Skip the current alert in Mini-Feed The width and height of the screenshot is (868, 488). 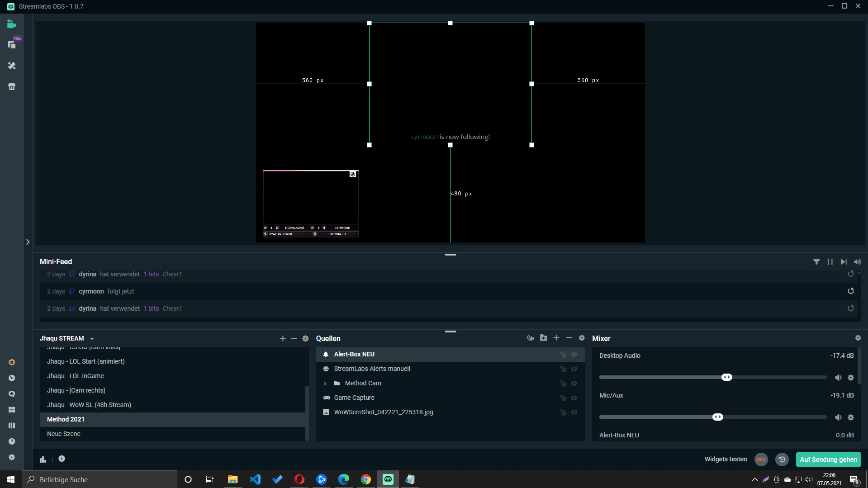[844, 262]
